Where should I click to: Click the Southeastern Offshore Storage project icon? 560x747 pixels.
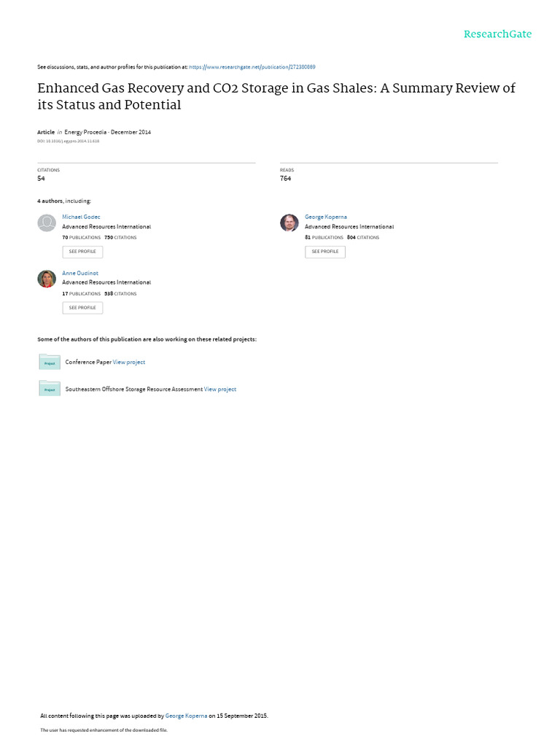(x=50, y=389)
